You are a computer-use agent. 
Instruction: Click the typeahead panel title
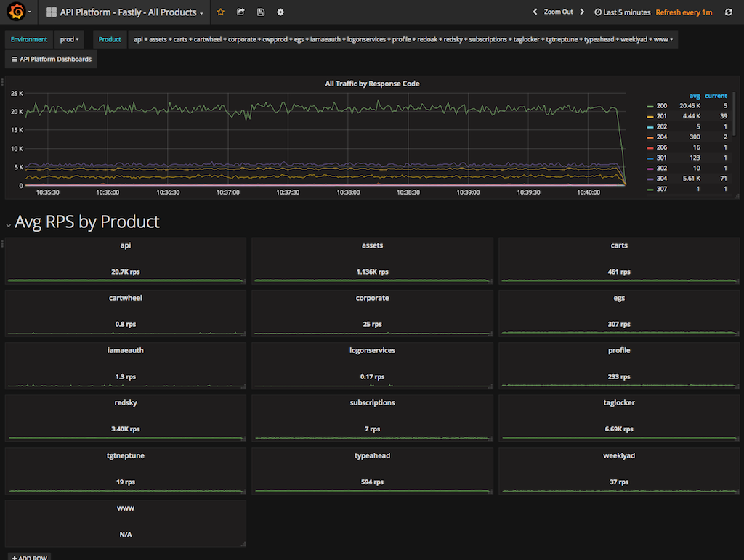pos(372,455)
